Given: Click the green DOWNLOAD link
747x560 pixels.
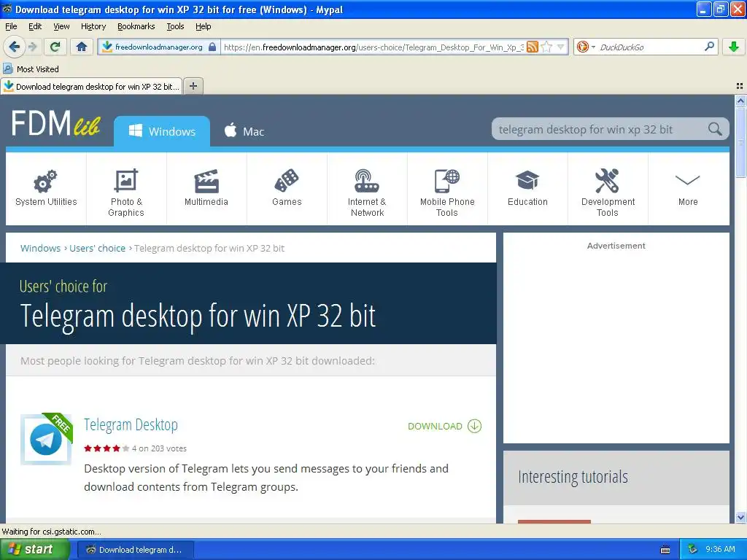Looking at the screenshot, I should click(x=444, y=426).
